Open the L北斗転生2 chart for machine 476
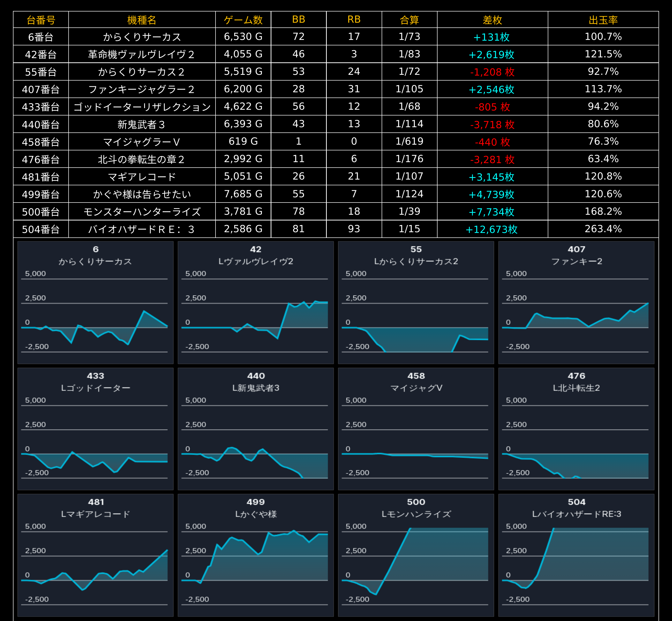The width and height of the screenshot is (672, 621). point(576,429)
